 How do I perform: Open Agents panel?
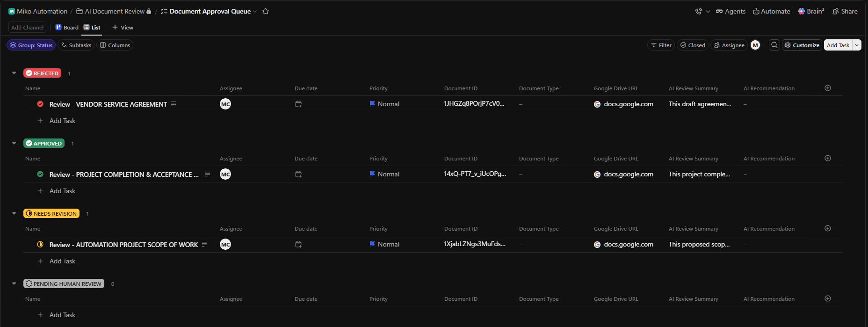[731, 11]
